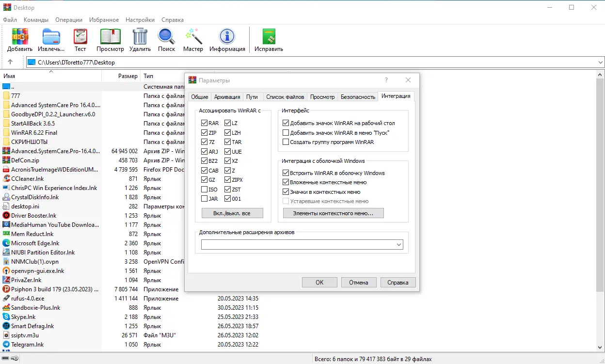Click the Просмотр book icon
Viewport: 605px width, 364px height.
110,36
